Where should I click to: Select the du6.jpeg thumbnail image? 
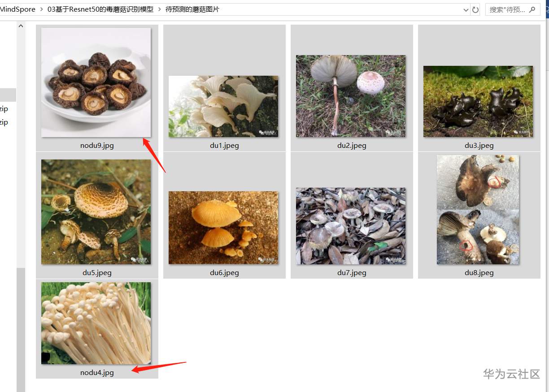[x=223, y=228]
